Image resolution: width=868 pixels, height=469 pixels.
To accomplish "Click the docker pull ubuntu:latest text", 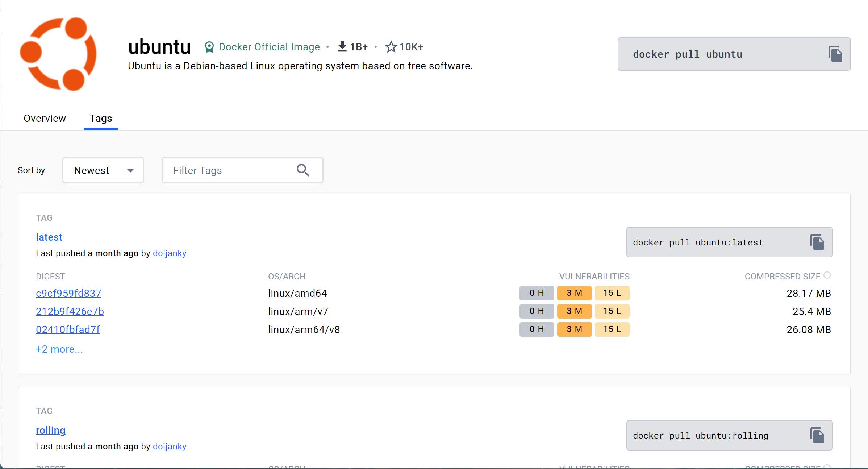I will click(x=698, y=242).
